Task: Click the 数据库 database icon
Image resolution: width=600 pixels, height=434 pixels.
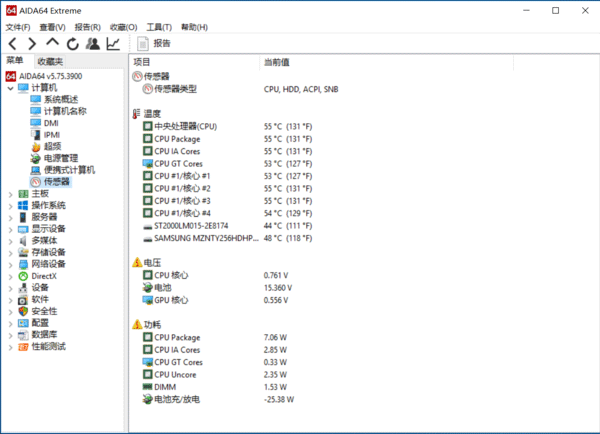Action: click(23, 335)
